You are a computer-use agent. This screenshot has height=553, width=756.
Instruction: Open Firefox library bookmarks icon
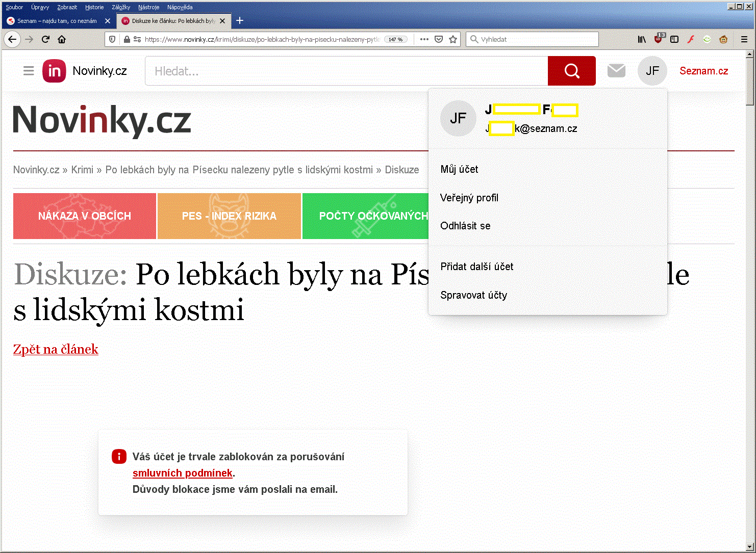pyautogui.click(x=642, y=39)
